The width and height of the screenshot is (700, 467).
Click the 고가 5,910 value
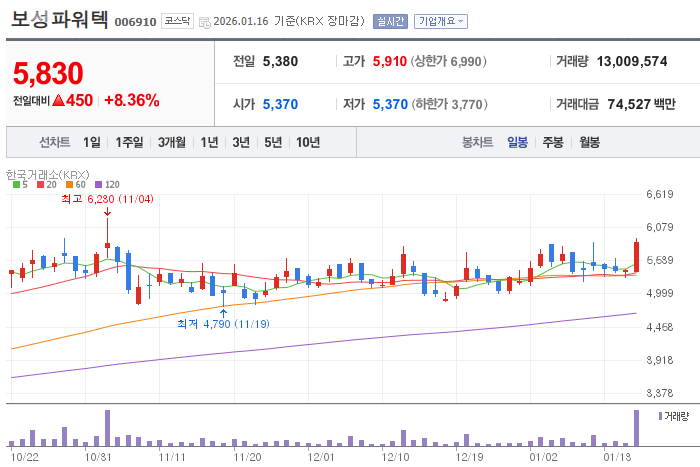point(390,62)
